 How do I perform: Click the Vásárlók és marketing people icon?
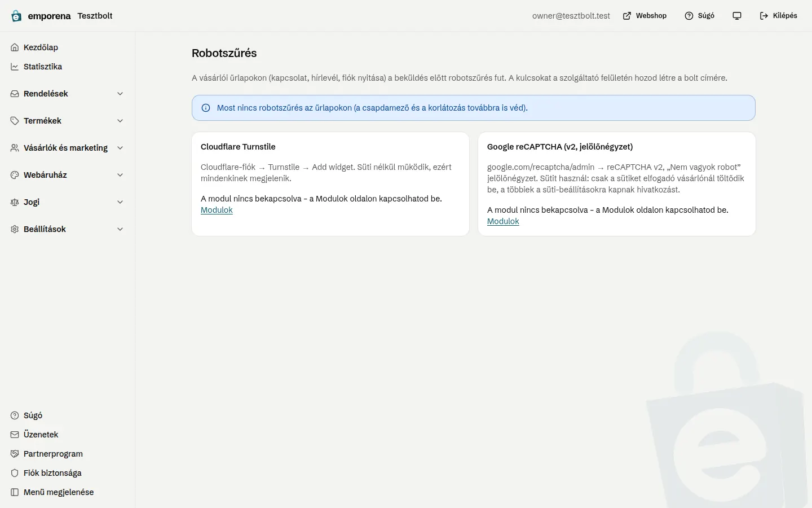pos(15,148)
